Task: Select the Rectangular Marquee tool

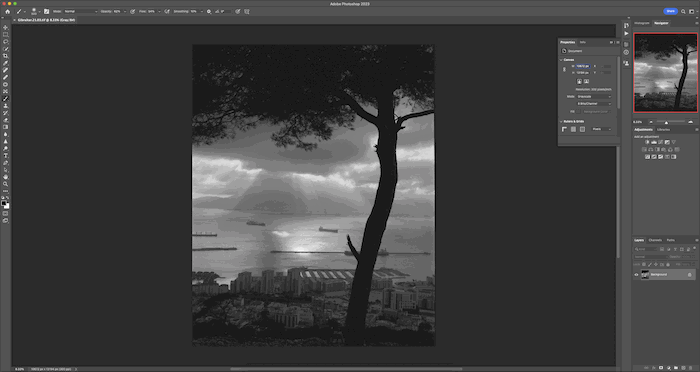Action: (x=5, y=34)
